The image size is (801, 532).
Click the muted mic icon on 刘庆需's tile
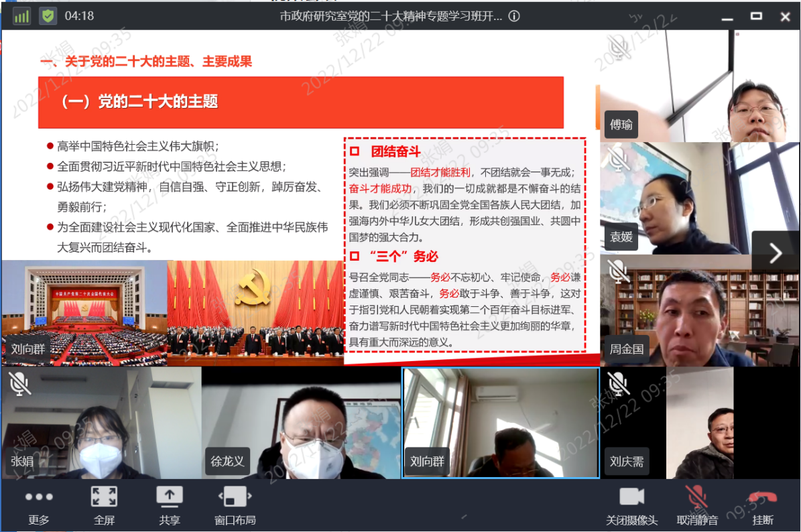coord(617,383)
